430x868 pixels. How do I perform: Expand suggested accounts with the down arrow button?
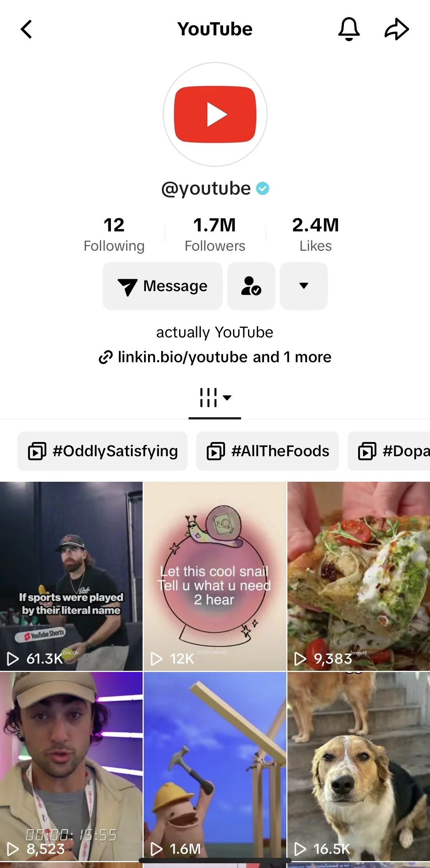click(x=304, y=286)
